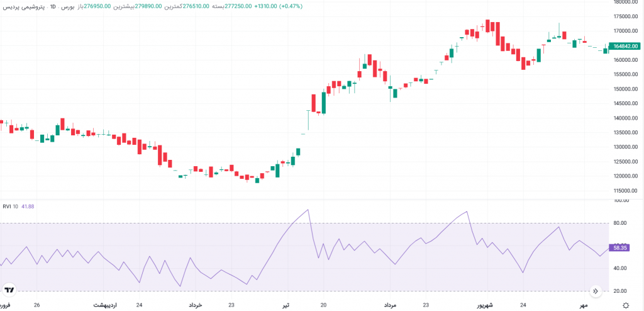Click the RVI 80.00 axis label
Screen dimensions: 644x311
pyautogui.click(x=619, y=223)
